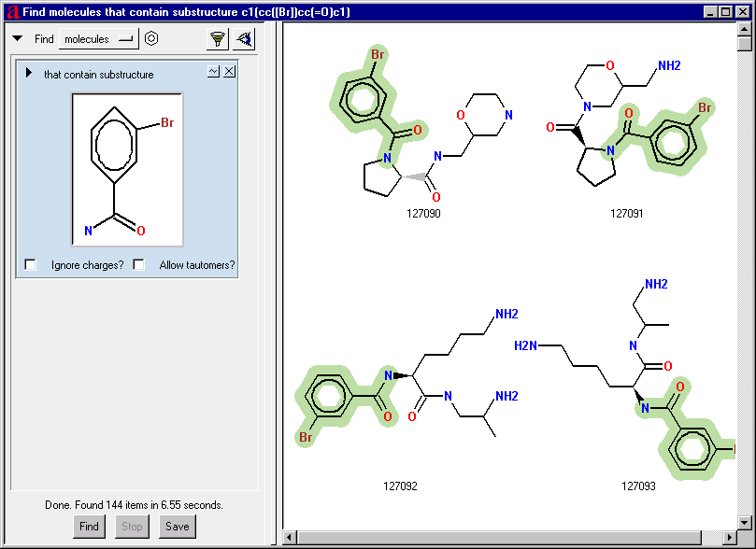Open the Find molecules dropdown
This screenshot has height=549, width=756.
click(x=99, y=39)
